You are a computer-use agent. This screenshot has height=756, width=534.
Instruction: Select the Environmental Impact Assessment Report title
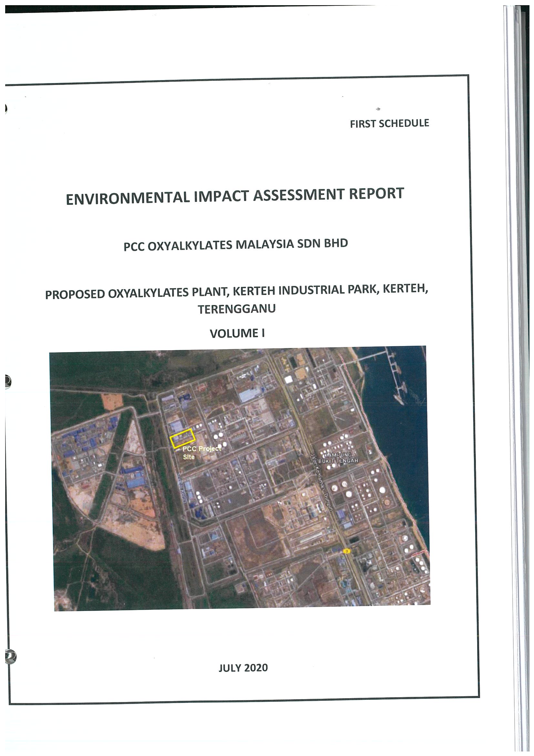(235, 195)
